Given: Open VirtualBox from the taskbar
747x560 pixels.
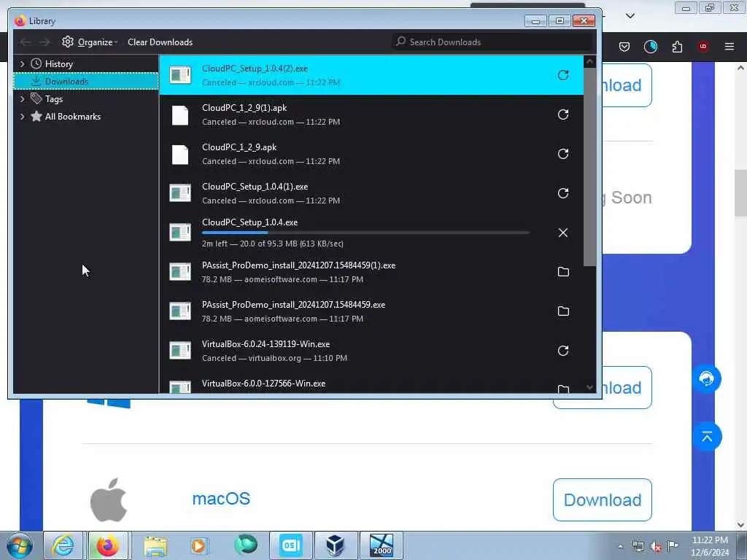Looking at the screenshot, I should pos(336,545).
